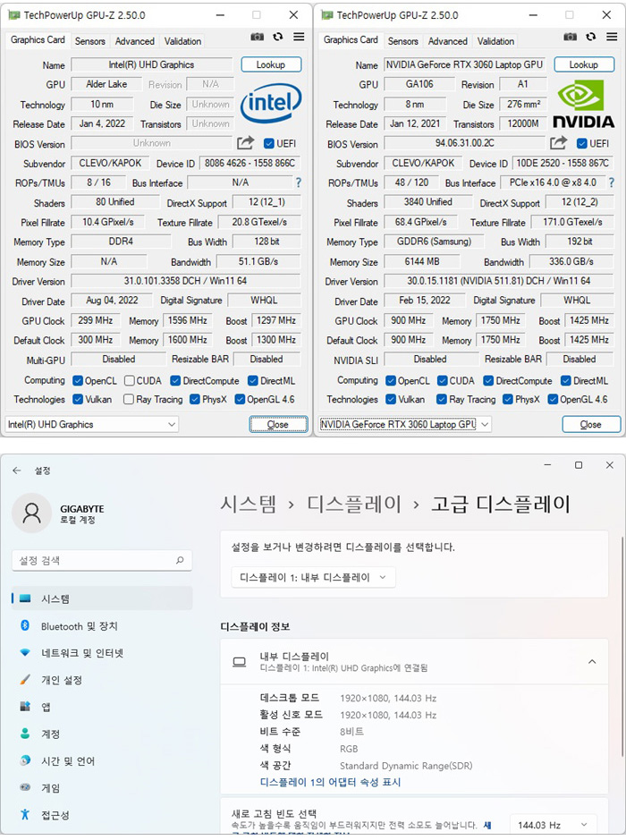Toggle the Vulkan checkbox in the Intel window
This screenshot has height=840, width=626.
pos(78,399)
